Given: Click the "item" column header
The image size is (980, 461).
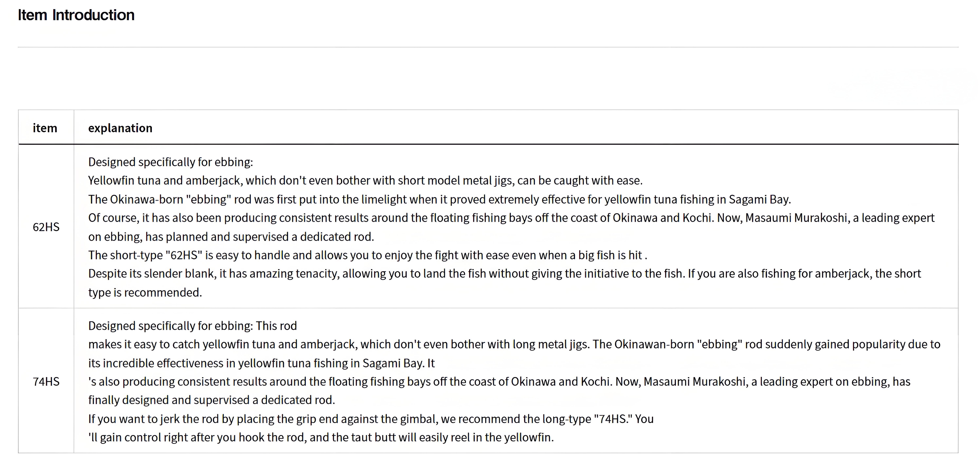Looking at the screenshot, I should point(45,128).
